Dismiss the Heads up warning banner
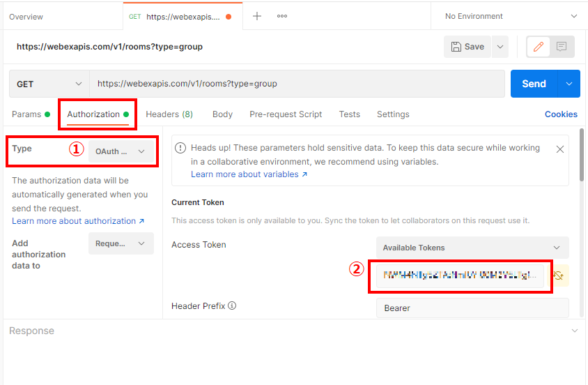 559,149
